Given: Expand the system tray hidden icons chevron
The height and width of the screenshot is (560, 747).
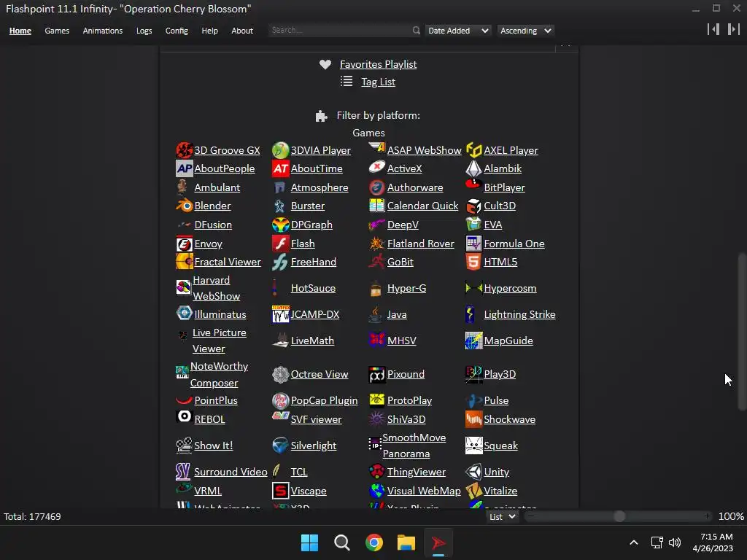Looking at the screenshot, I should pos(634,542).
